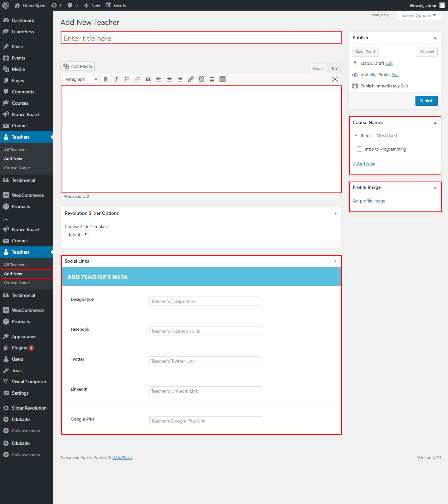Collapse the Course Names panel
This screenshot has height=504, width=448.
point(435,123)
